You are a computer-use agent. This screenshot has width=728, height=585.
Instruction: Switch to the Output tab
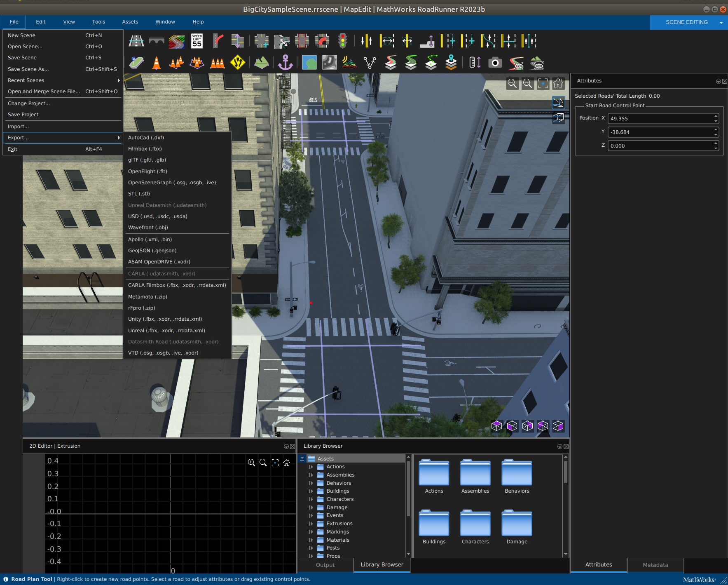(325, 565)
